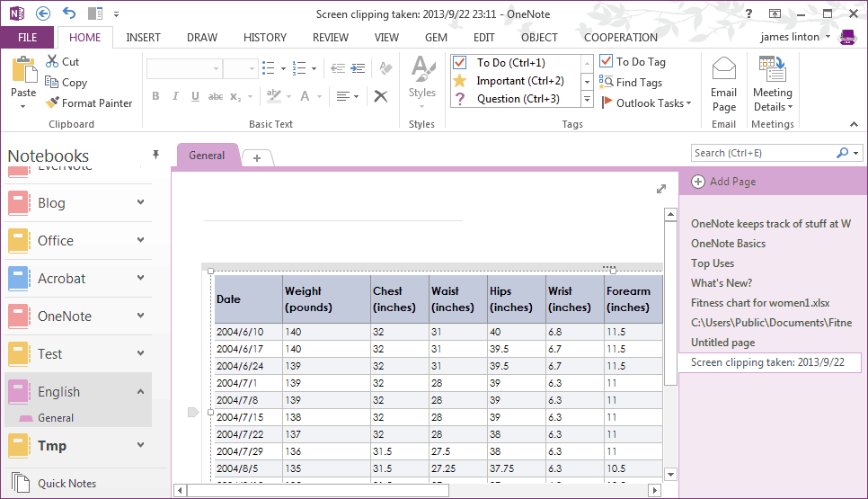Screen dimensions: 868x499
Task: Decrease indent position
Action: point(338,68)
